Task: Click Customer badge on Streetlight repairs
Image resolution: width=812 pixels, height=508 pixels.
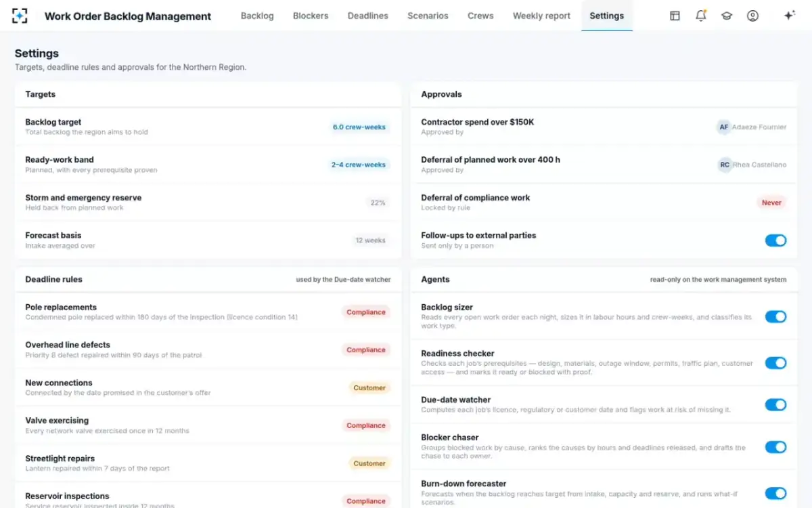Action: (x=369, y=464)
